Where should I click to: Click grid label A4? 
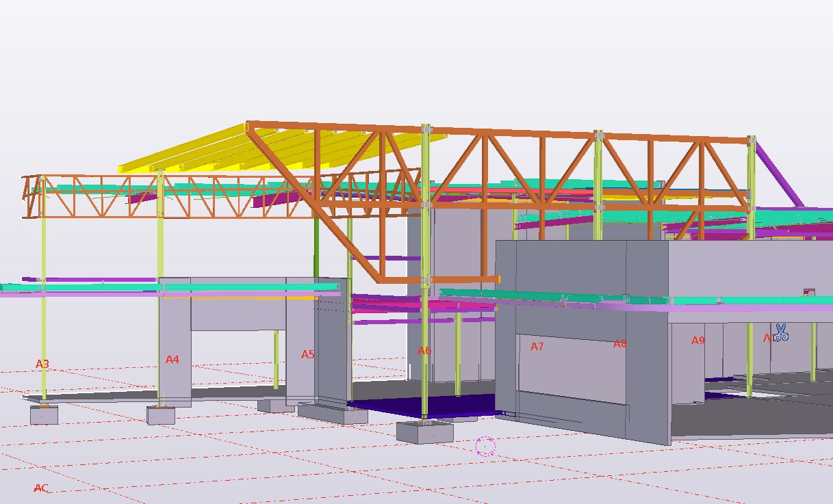172,360
